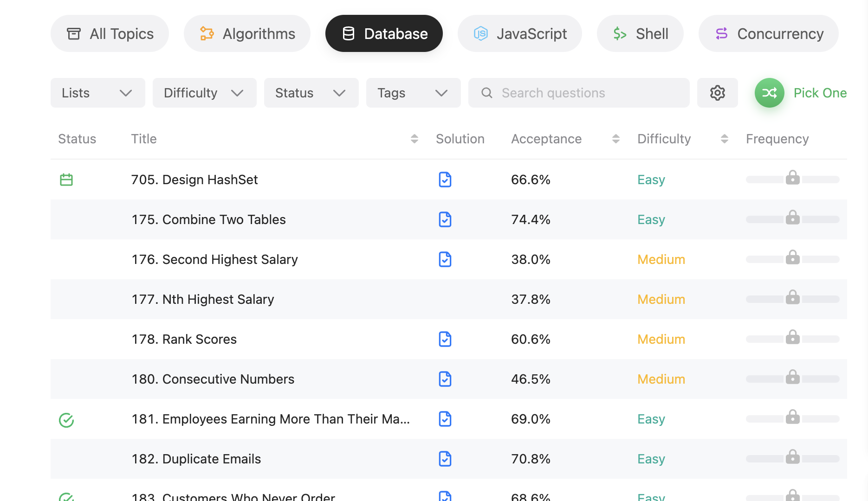The width and height of the screenshot is (868, 501).
Task: Open solution for 181. Employees Earning More
Action: point(445,419)
